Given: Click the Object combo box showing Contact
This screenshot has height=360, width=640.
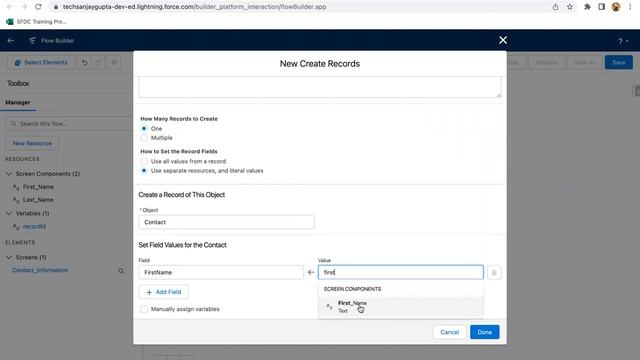Looking at the screenshot, I should coord(227,222).
